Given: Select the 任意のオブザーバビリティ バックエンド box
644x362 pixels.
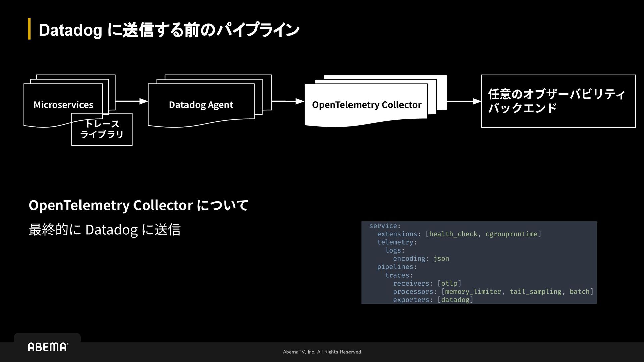Looking at the screenshot, I should (558, 101).
